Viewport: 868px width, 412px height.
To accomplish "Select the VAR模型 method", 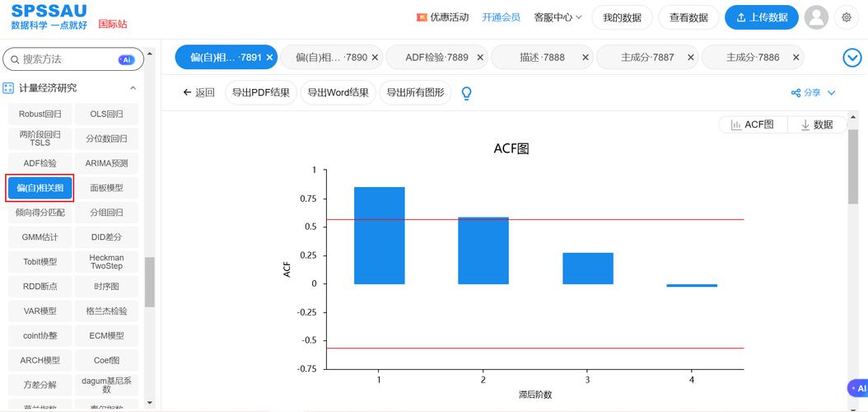I will (x=40, y=311).
